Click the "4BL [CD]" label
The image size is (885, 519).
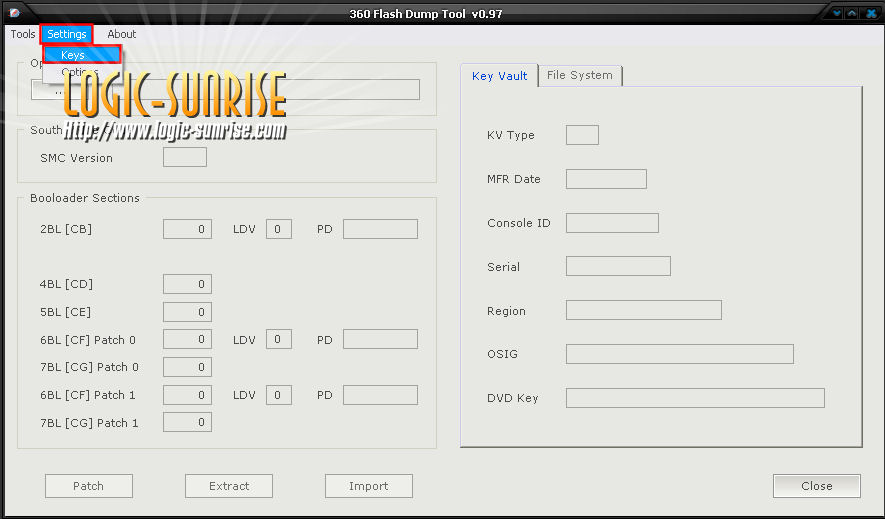point(66,284)
